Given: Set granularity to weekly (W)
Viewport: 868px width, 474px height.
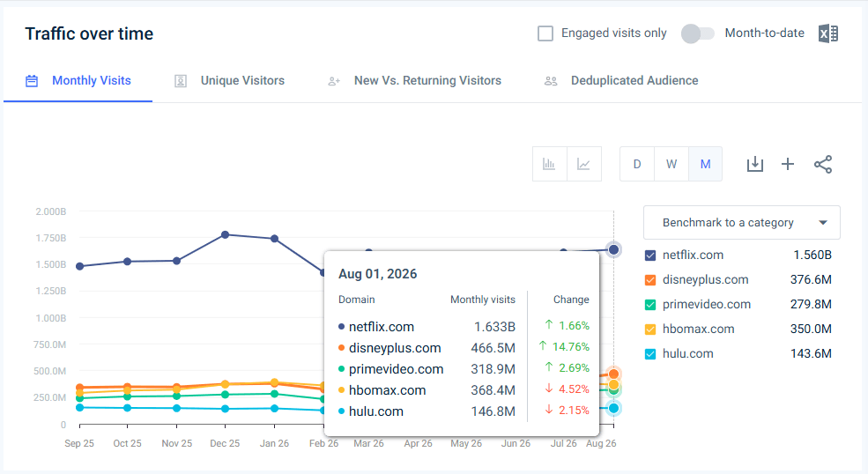Looking at the screenshot, I should click(671, 164).
